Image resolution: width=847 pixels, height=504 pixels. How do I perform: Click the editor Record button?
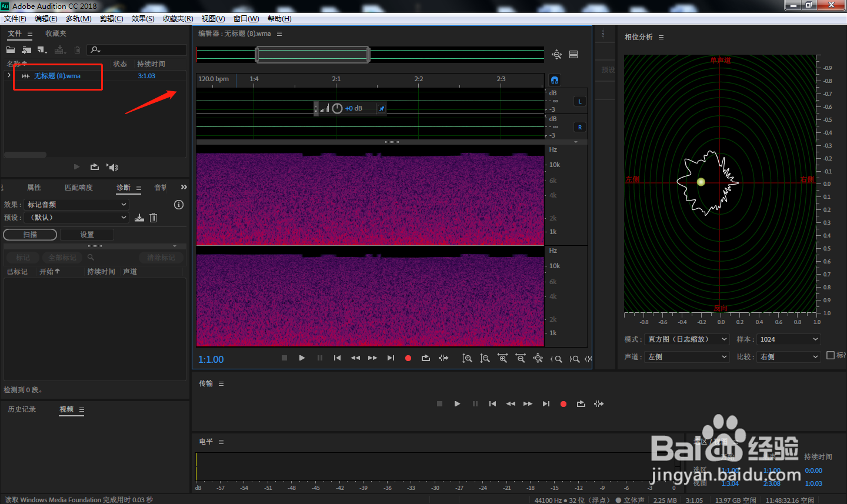(x=408, y=358)
